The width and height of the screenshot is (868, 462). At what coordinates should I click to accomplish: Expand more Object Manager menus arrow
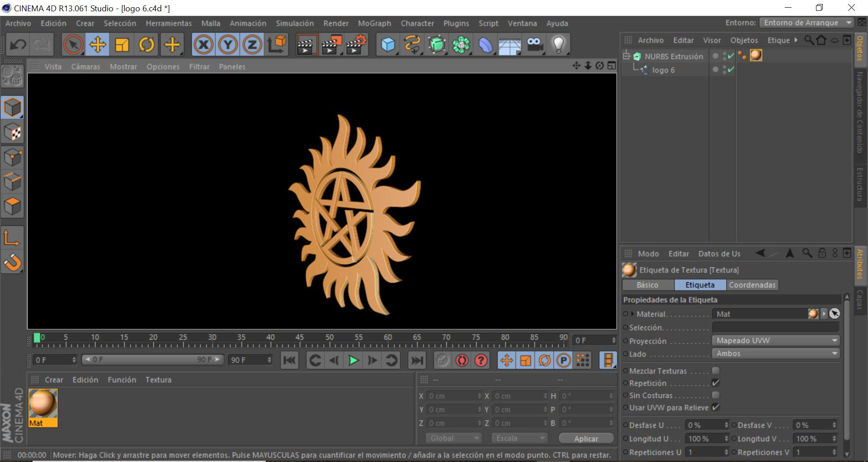pyautogui.click(x=796, y=40)
